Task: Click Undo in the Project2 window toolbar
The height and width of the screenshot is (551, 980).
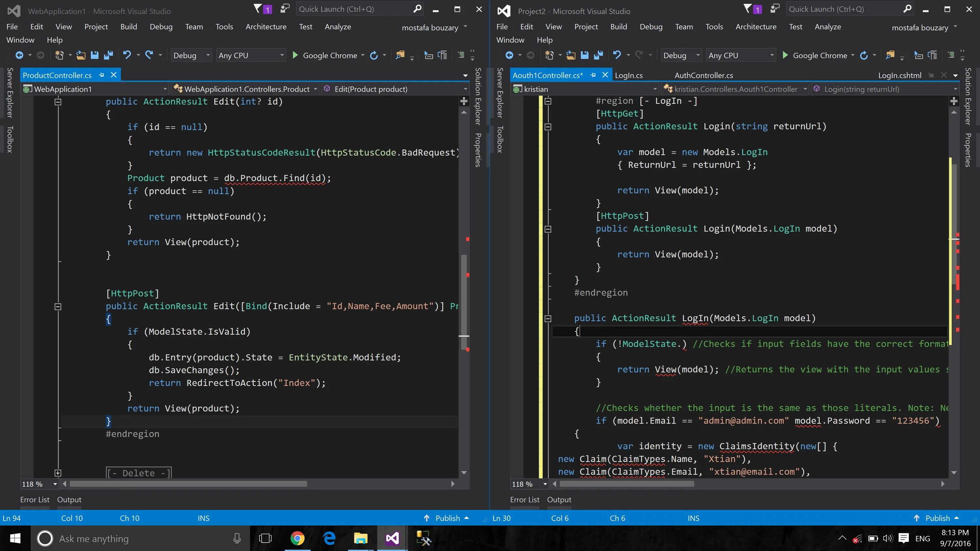Action: (617, 55)
